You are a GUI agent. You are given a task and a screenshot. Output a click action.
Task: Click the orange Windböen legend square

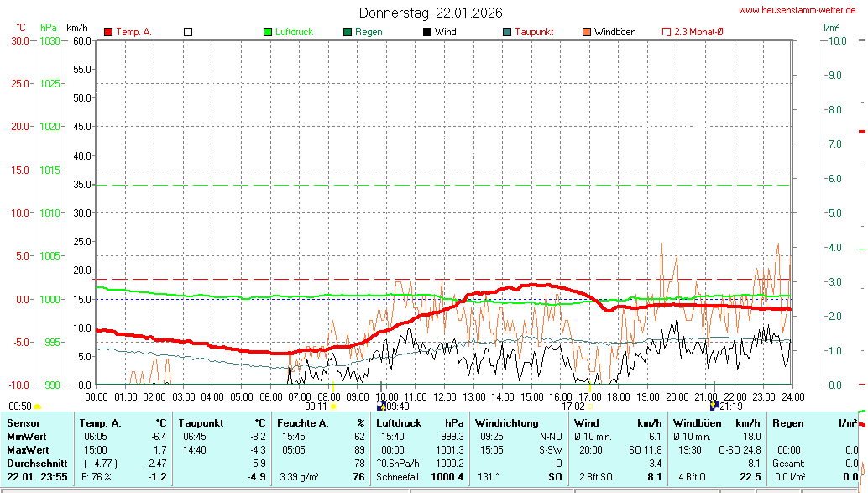point(587,32)
